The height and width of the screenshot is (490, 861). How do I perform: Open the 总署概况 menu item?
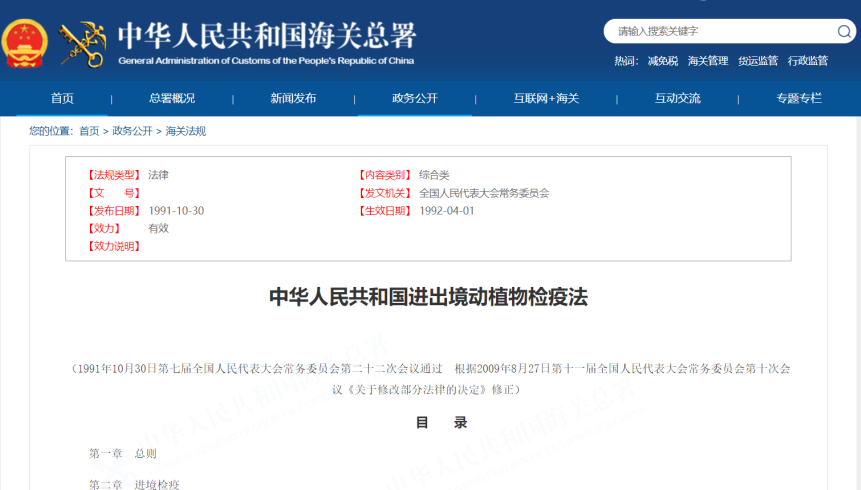pos(172,98)
